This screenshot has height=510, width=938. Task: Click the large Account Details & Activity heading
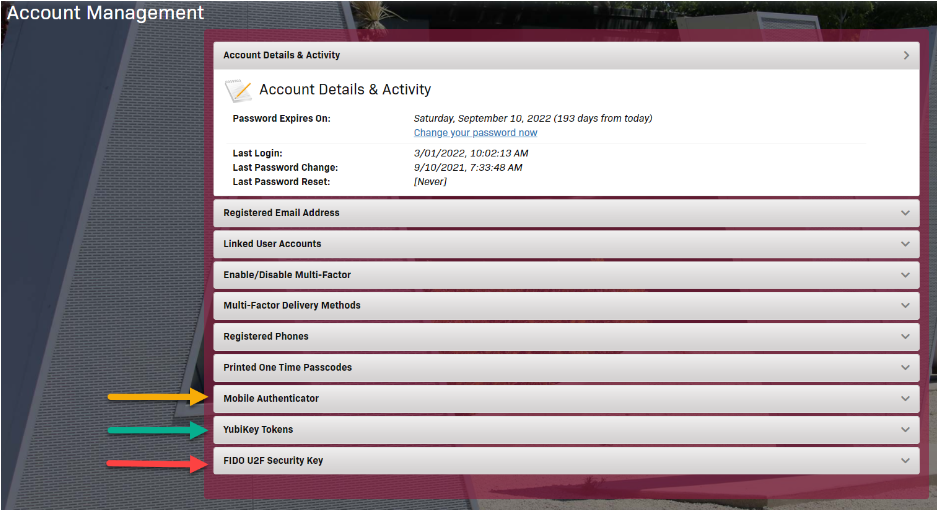tap(345, 90)
